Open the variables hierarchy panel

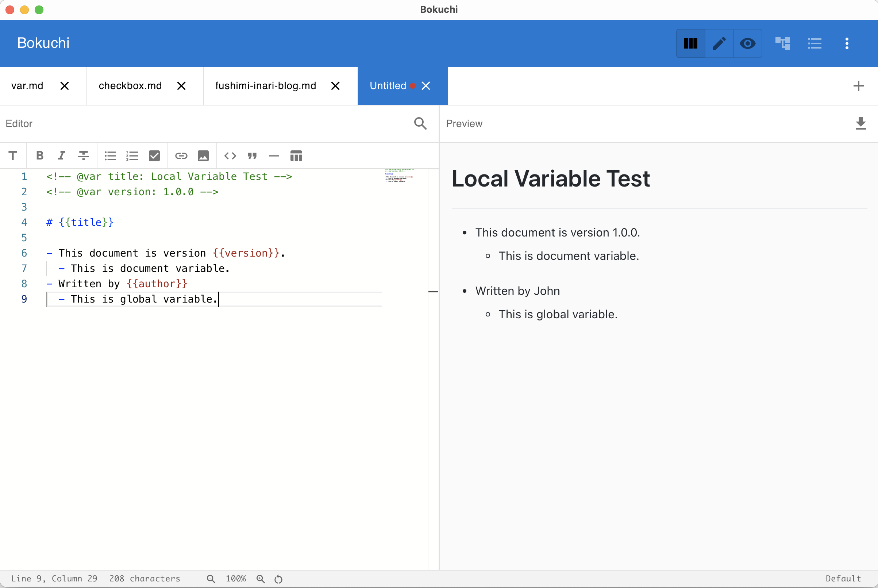(x=783, y=43)
